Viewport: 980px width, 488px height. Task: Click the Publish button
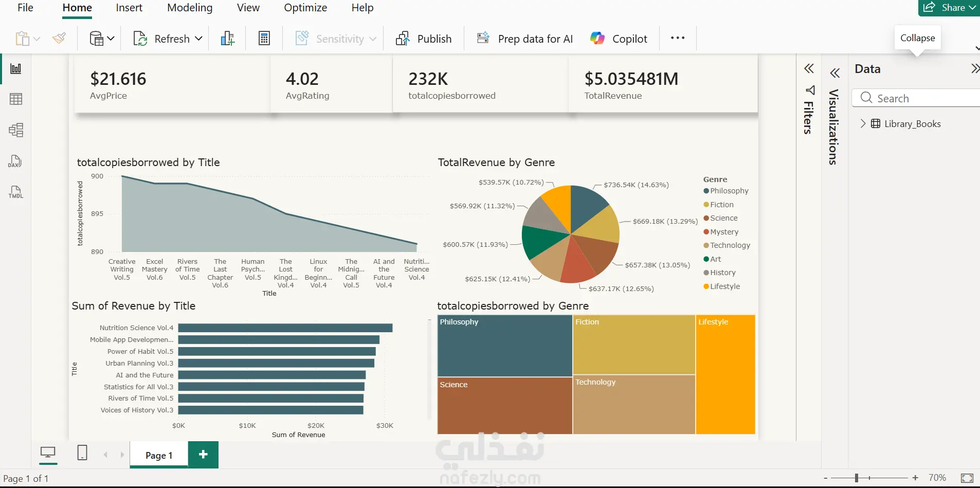click(x=424, y=39)
